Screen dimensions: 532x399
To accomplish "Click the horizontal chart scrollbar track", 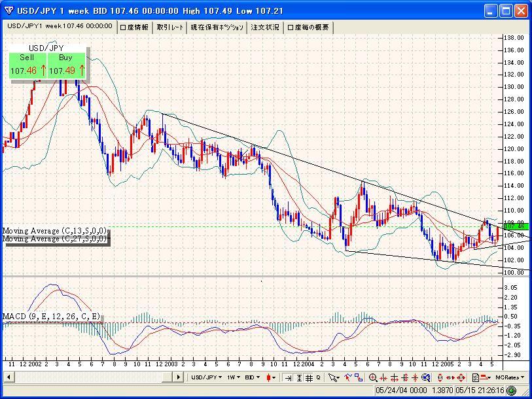I will [92, 377].
